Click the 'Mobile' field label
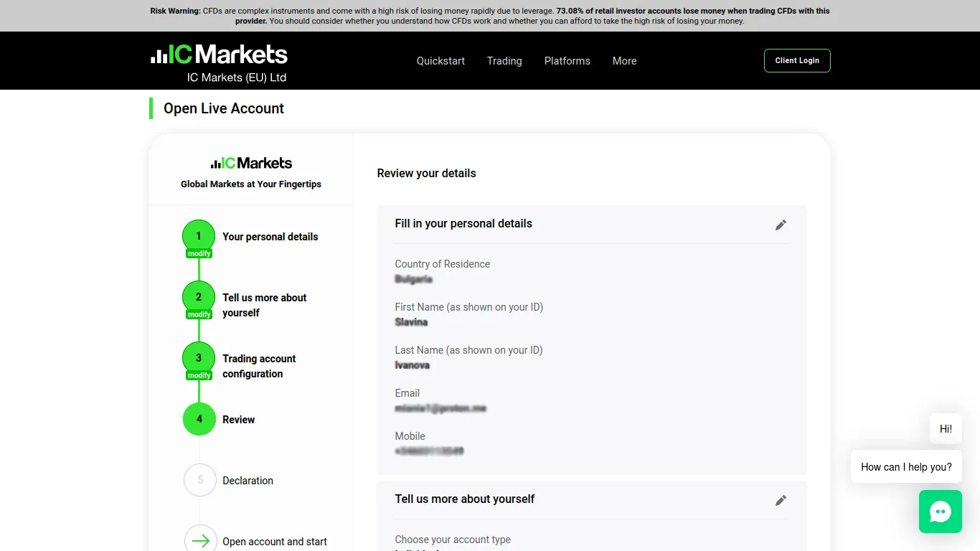 click(410, 436)
